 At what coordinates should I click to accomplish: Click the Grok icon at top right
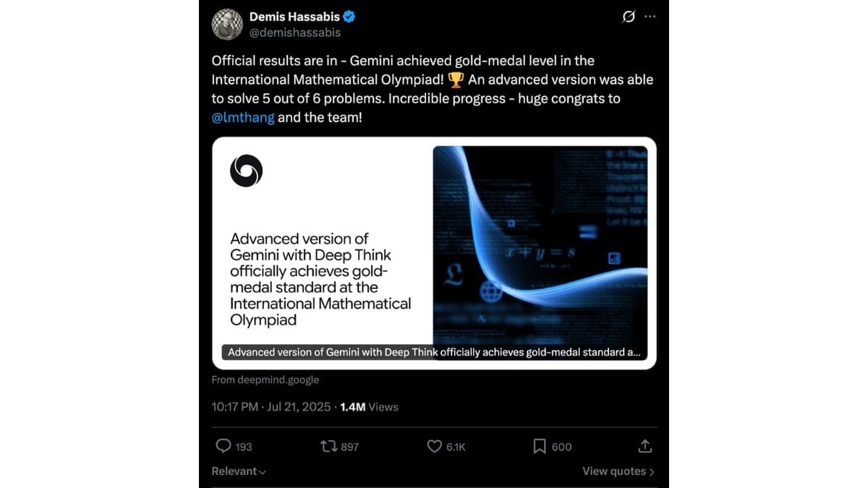point(629,17)
